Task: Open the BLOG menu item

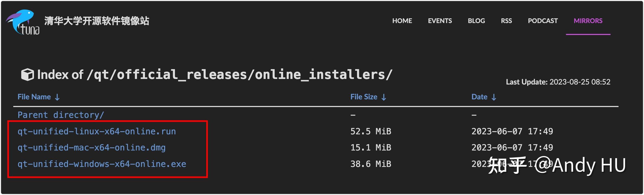Action: coord(476,21)
